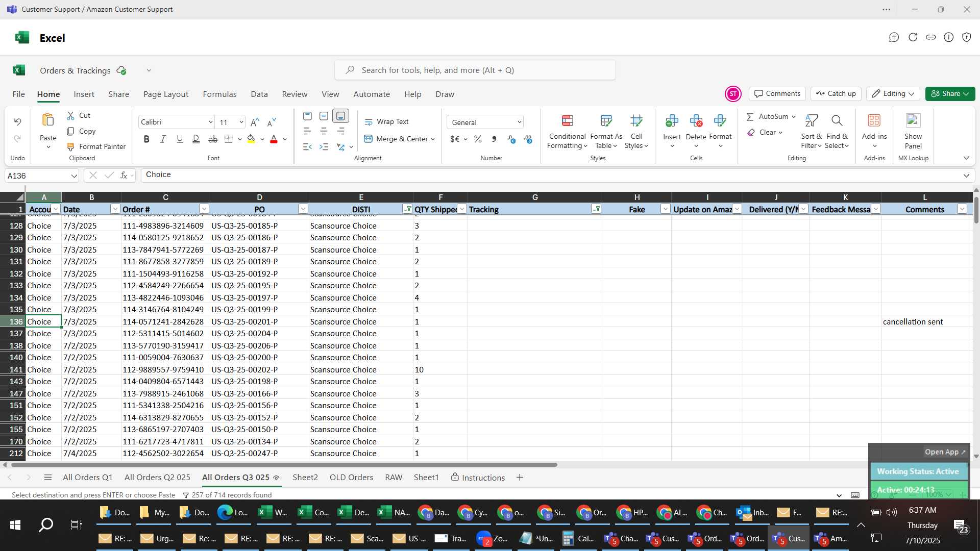Image resolution: width=980 pixels, height=551 pixels.
Task: Click add new sheet plus button
Action: (520, 478)
